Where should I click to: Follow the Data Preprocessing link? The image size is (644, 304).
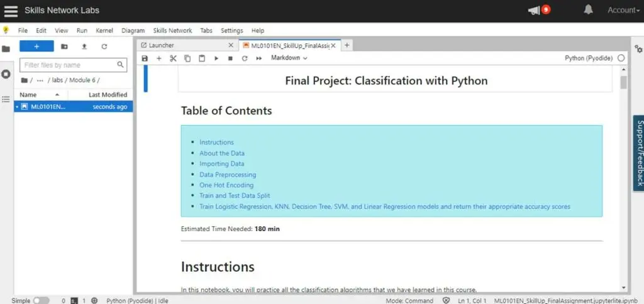click(228, 175)
